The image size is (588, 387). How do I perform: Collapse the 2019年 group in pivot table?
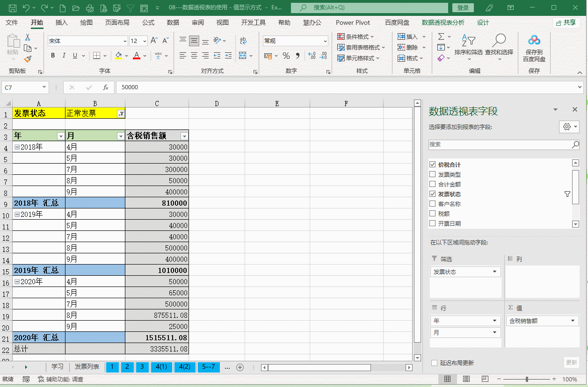(17, 215)
